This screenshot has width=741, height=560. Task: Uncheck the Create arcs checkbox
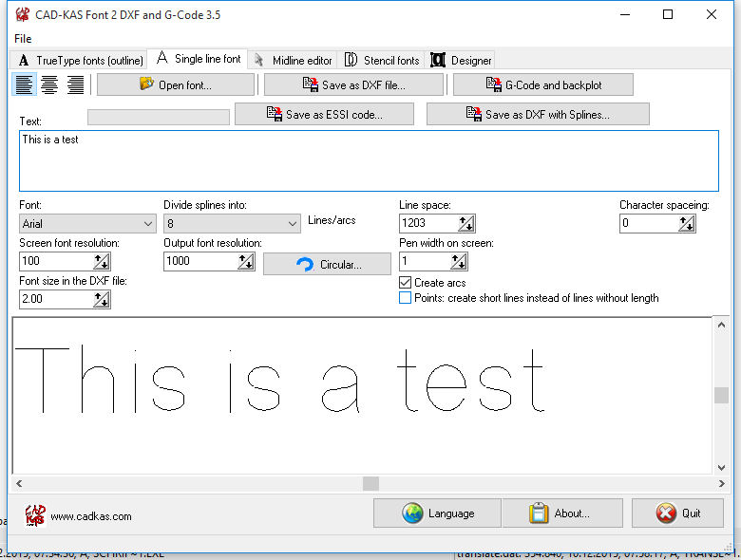(406, 283)
